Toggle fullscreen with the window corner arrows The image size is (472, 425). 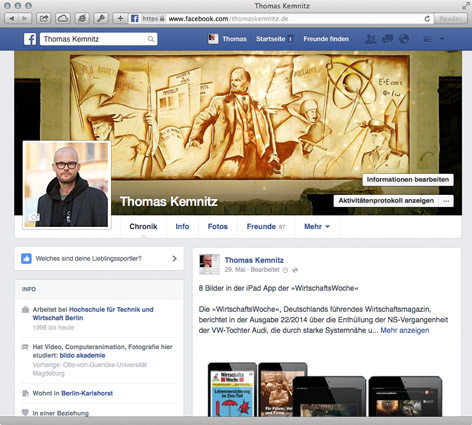[466, 6]
